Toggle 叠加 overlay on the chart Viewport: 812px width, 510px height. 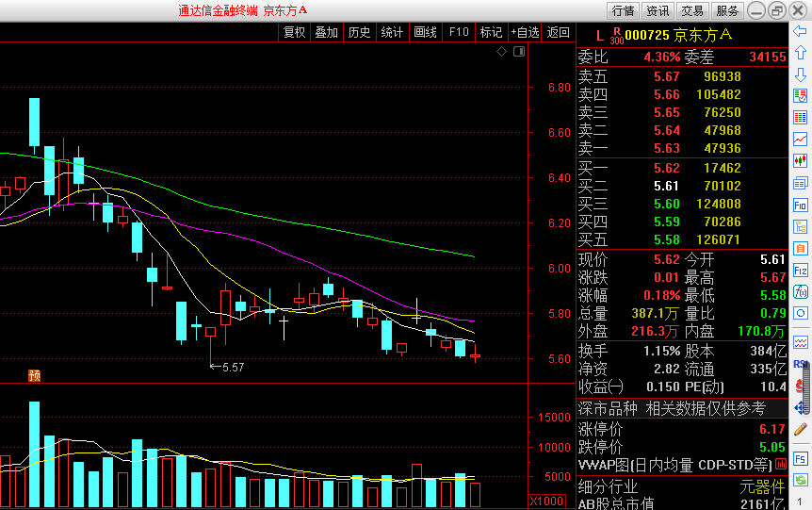click(x=326, y=32)
